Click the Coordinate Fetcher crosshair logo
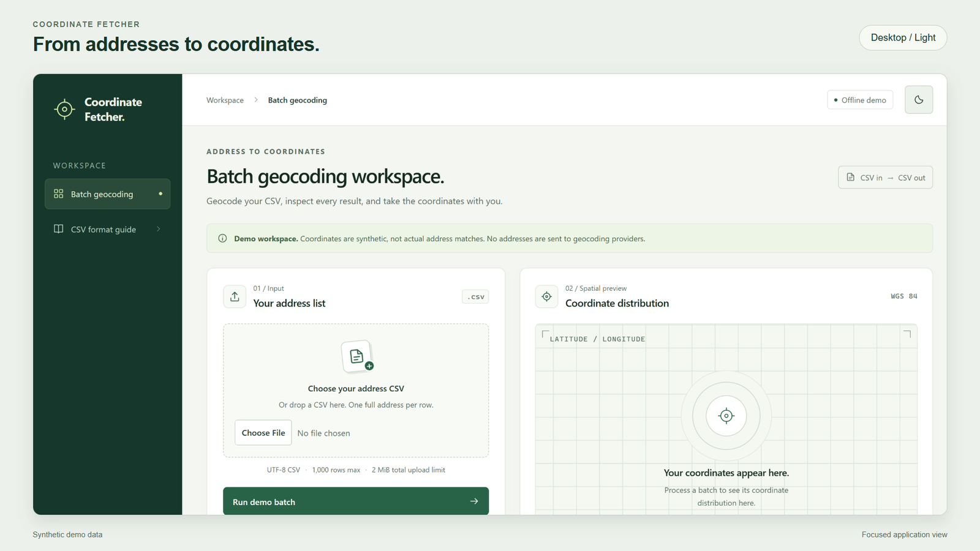 click(64, 110)
